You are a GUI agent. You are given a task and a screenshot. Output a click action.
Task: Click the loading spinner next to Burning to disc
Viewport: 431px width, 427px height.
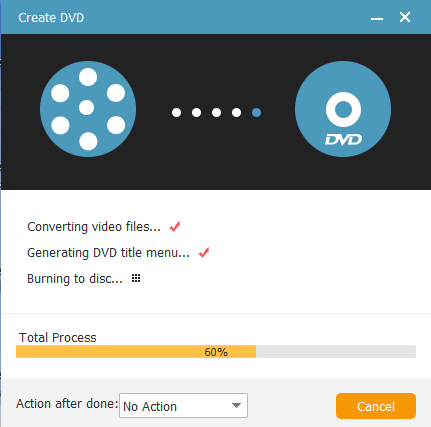point(136,278)
